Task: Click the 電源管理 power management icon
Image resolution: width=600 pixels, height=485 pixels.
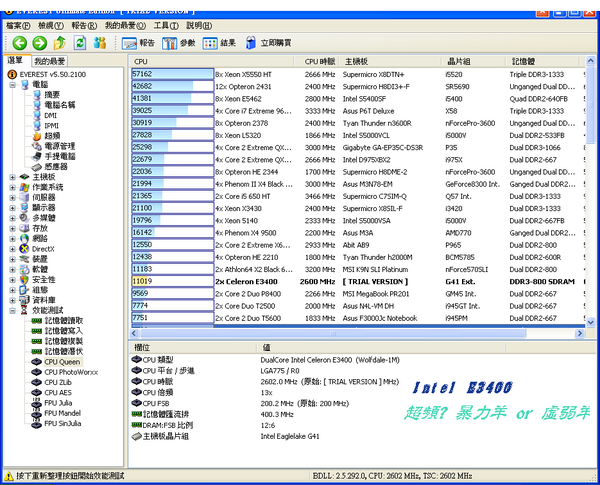Action: [37, 146]
